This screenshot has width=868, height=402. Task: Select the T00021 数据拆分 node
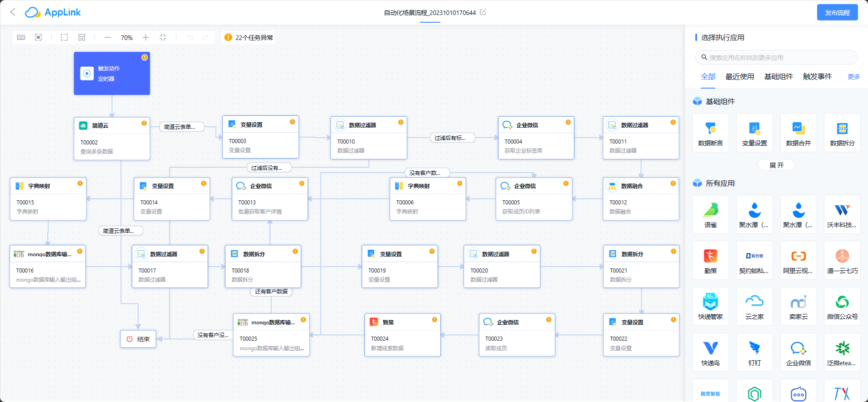pos(641,267)
